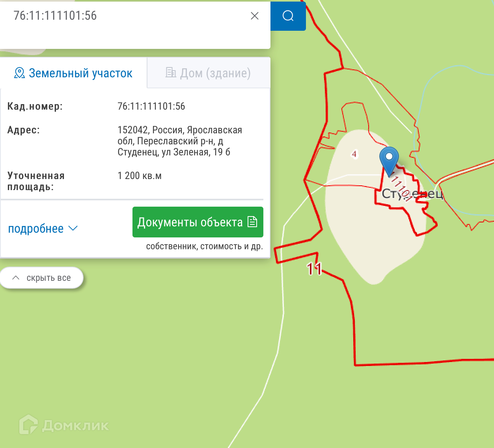Switch to Дом (здание) tab
The image size is (494, 448).
click(209, 73)
